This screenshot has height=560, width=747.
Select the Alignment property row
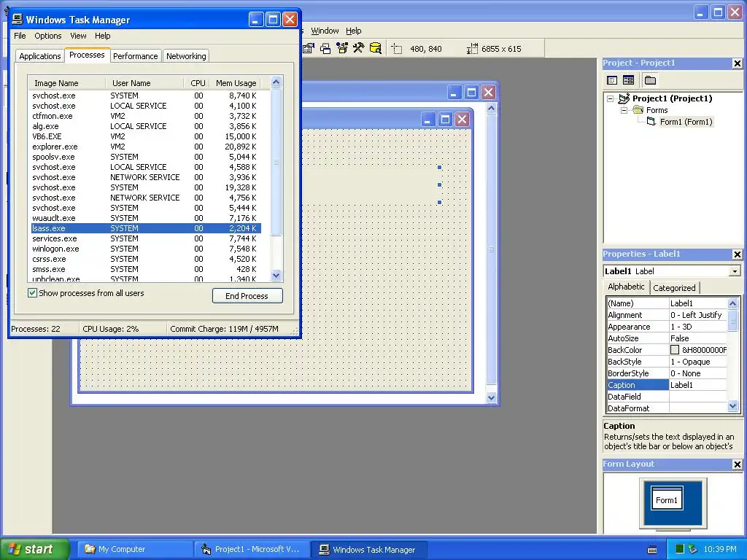[x=667, y=315]
